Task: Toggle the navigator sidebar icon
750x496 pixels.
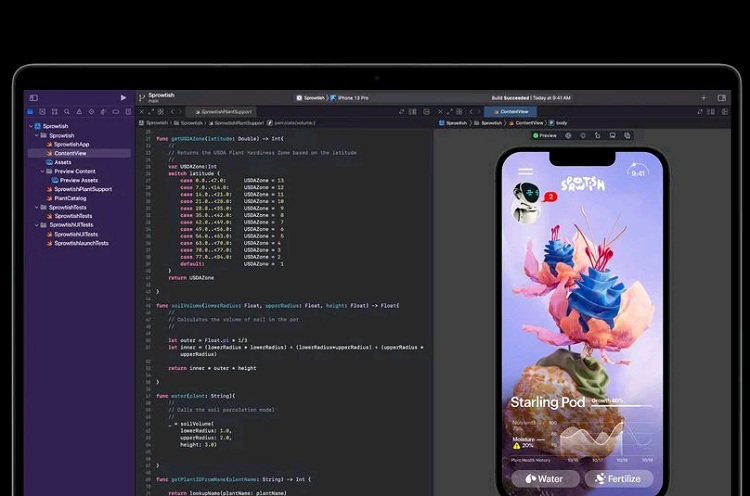Action: (x=33, y=98)
